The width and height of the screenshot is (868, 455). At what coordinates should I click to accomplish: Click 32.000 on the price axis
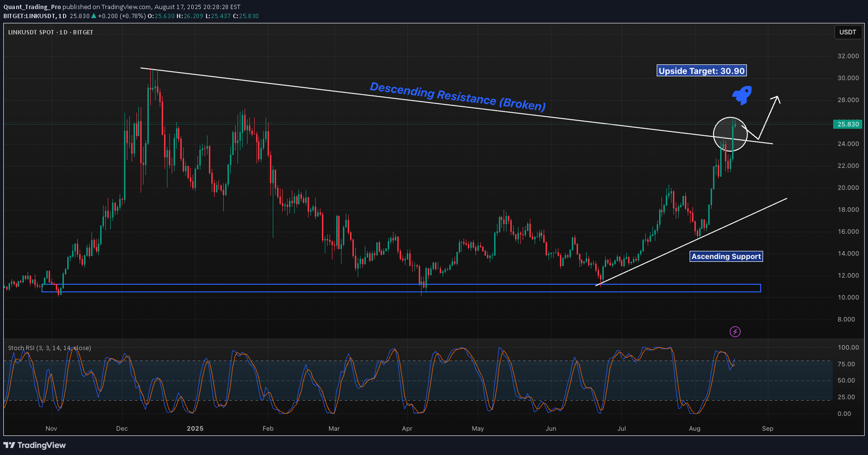click(x=848, y=56)
